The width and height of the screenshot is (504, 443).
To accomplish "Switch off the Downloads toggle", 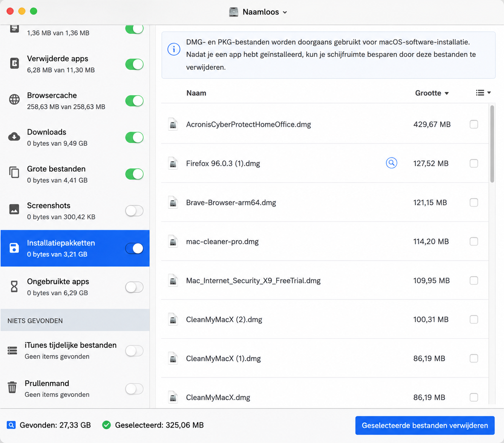I will click(134, 137).
